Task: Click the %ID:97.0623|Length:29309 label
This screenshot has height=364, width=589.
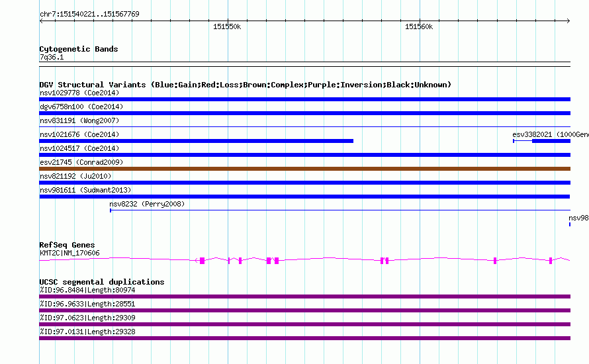Action: (x=87, y=318)
